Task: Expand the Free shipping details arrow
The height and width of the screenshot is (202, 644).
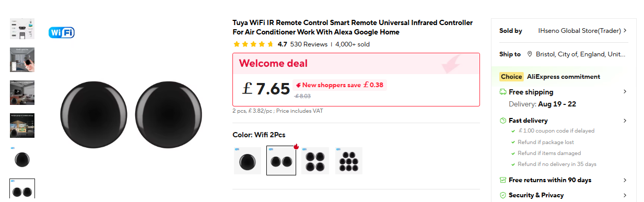Action: click(x=625, y=92)
